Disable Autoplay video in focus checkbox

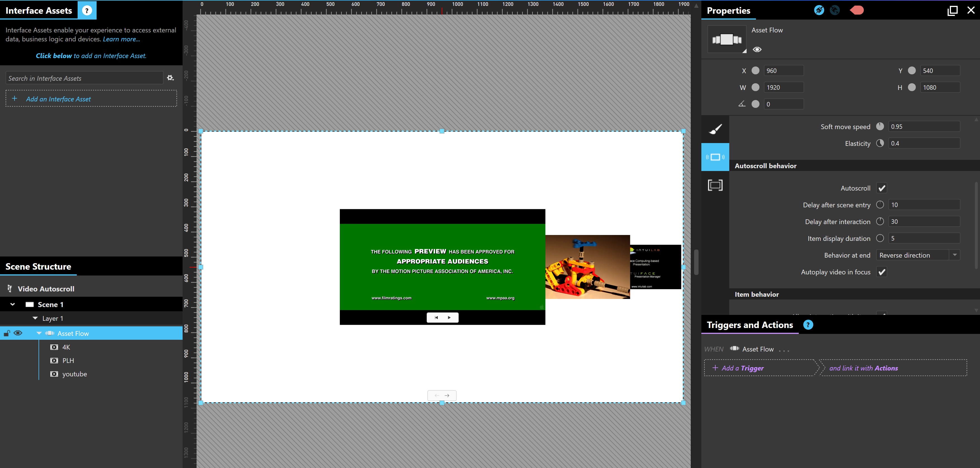tap(881, 272)
